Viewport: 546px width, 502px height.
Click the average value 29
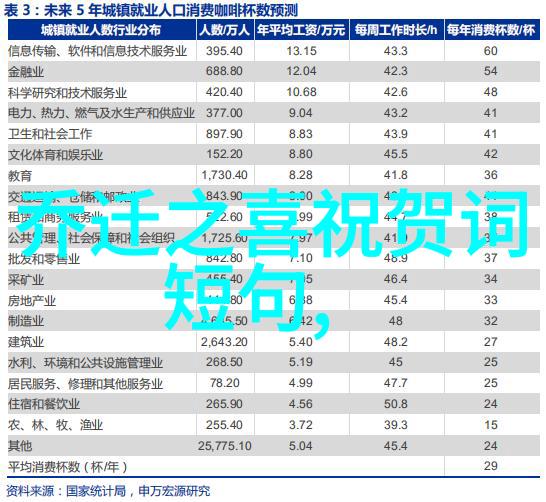(490, 466)
